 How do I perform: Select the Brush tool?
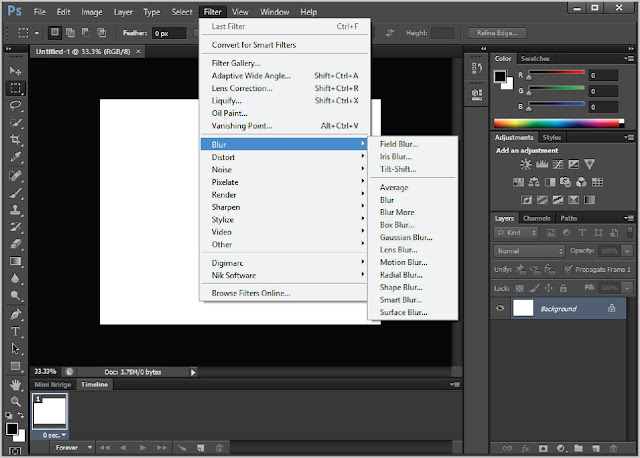[x=15, y=193]
